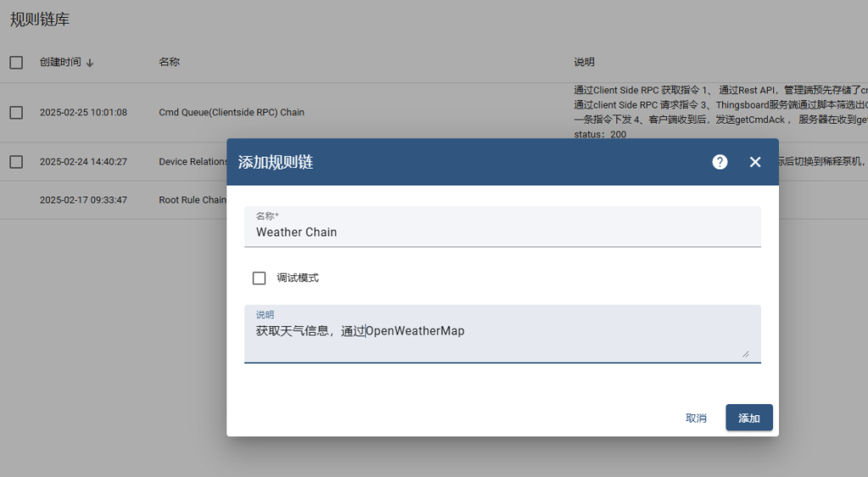Open the Root Rule Chain row
The width and height of the screenshot is (868, 477).
pos(192,200)
